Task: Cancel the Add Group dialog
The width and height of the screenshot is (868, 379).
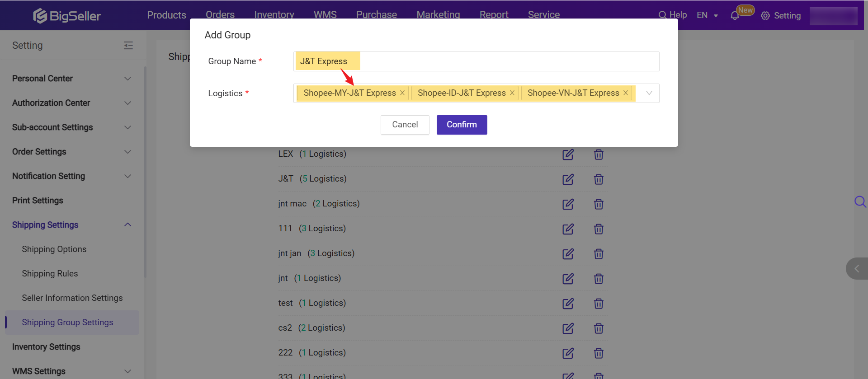Action: [405, 125]
